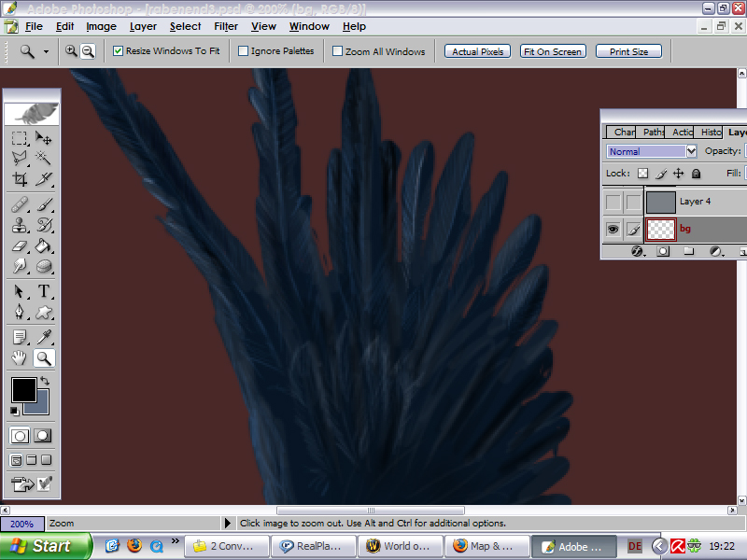Select the Paint Bucket tool
The image size is (747, 560).
(x=43, y=245)
